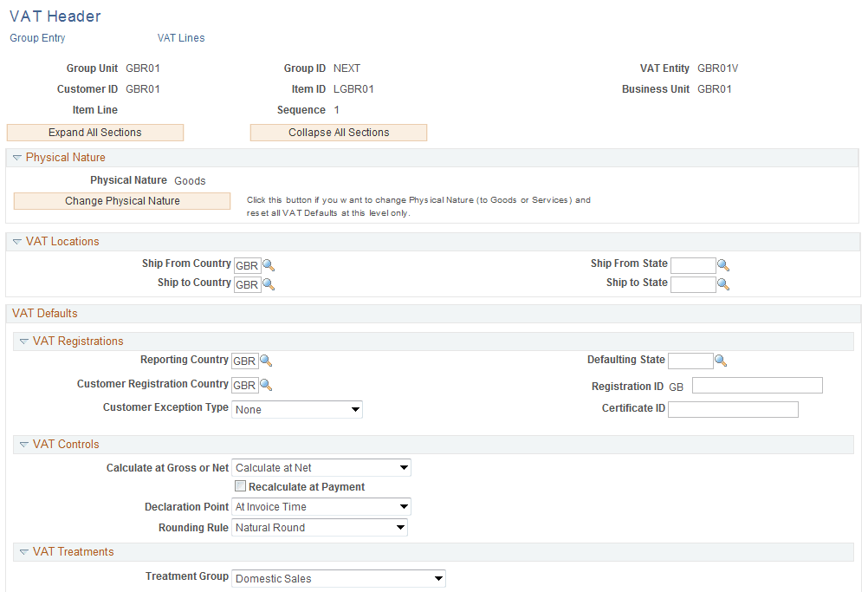The width and height of the screenshot is (868, 592).
Task: Click the Change Physical Nature button
Action: tap(121, 200)
